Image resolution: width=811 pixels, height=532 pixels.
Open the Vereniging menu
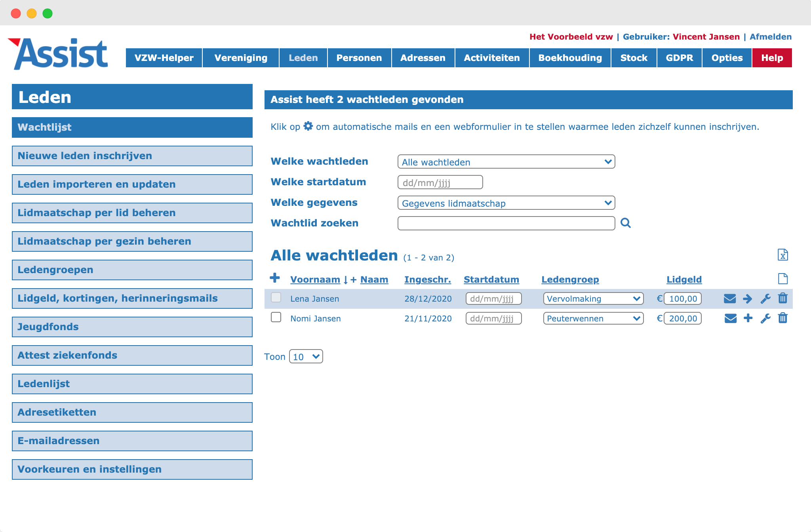(241, 58)
